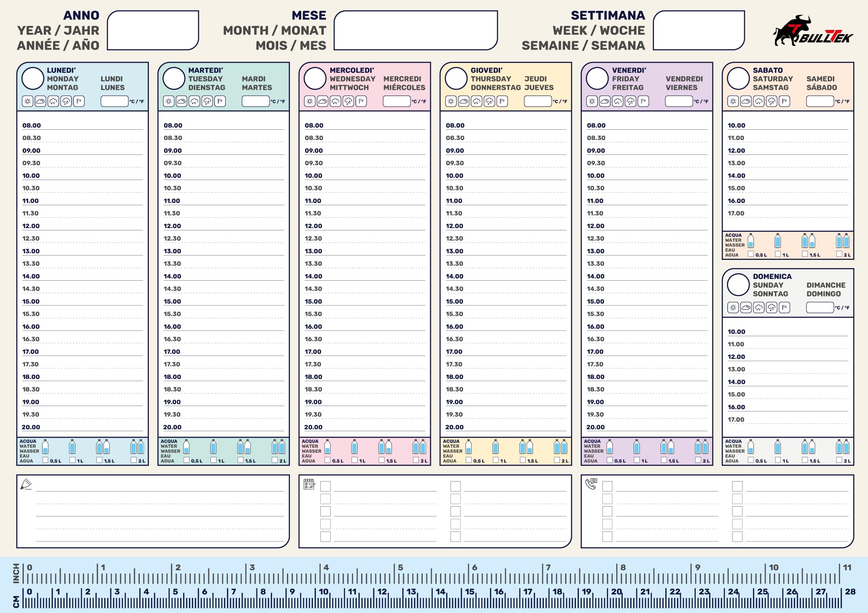Choose the rain cloud icon for Sunday

[759, 308]
